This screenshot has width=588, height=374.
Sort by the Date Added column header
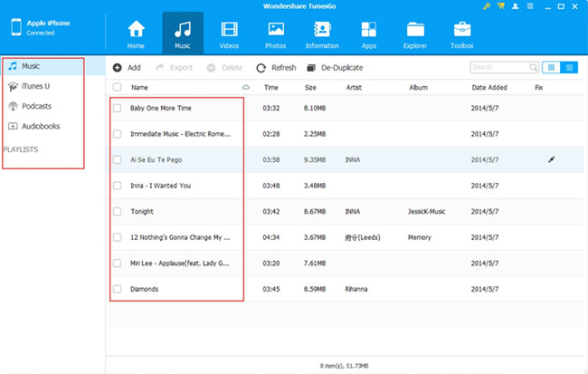tap(489, 88)
